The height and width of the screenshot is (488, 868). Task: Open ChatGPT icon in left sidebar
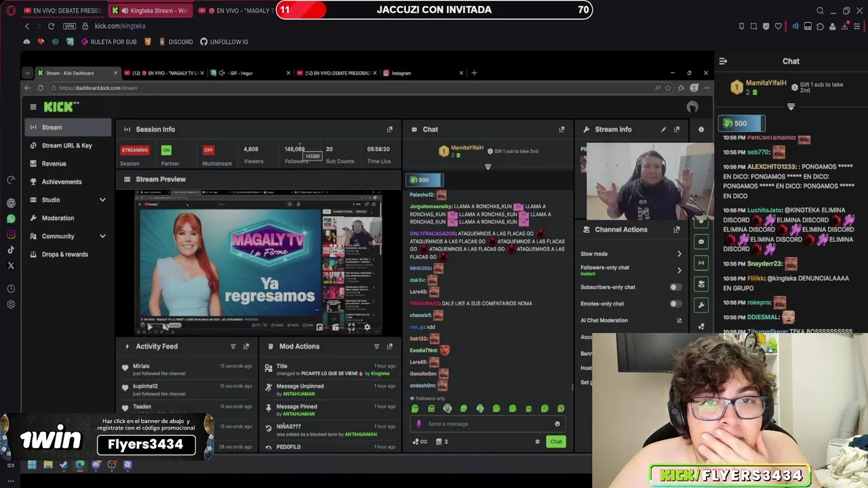(11, 203)
